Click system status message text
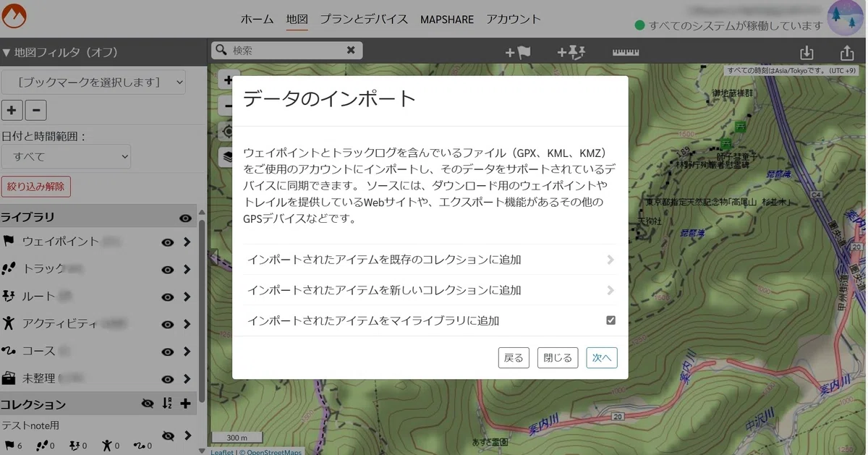868x455 pixels. click(736, 25)
